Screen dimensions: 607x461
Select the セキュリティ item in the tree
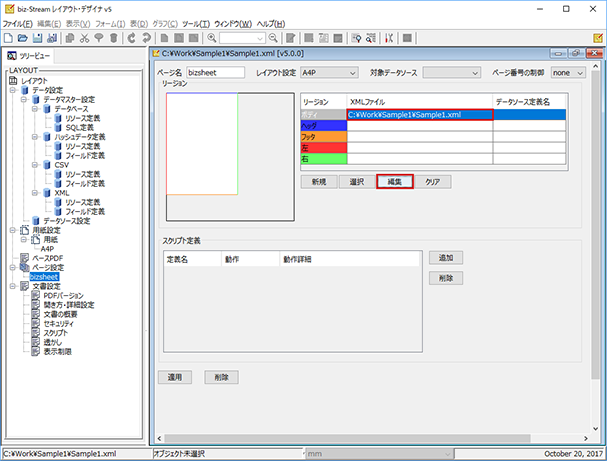(60, 324)
